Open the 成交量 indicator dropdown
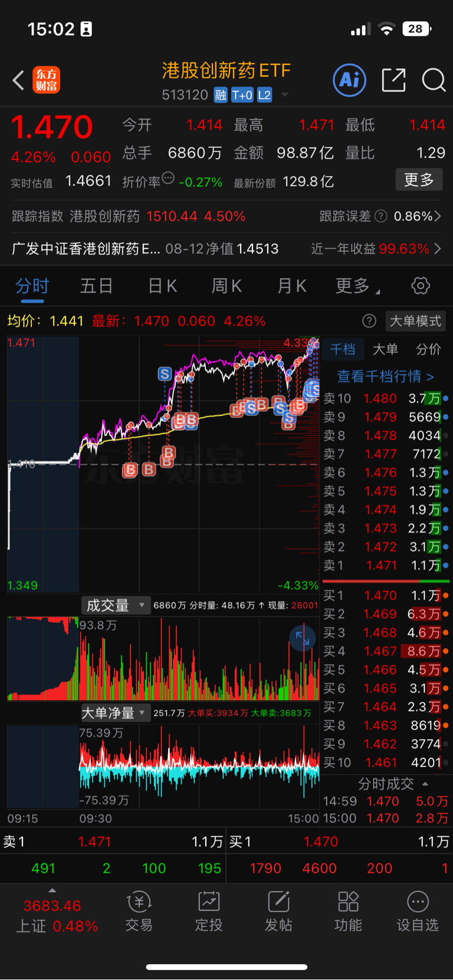The width and height of the screenshot is (453, 980). click(x=116, y=605)
